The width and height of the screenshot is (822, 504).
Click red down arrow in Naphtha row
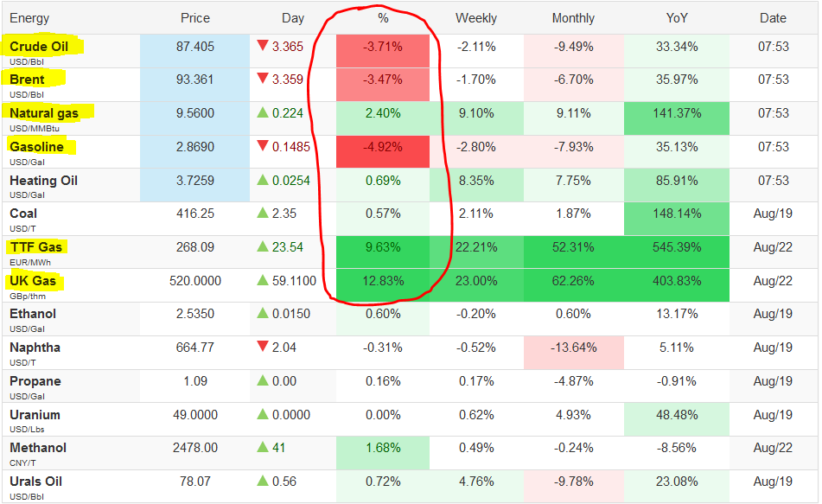tap(263, 347)
